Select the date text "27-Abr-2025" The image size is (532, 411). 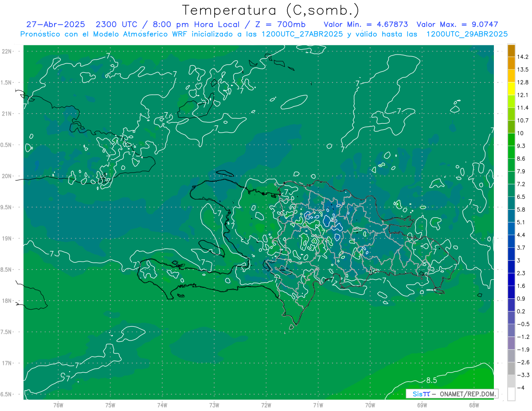tap(56, 24)
